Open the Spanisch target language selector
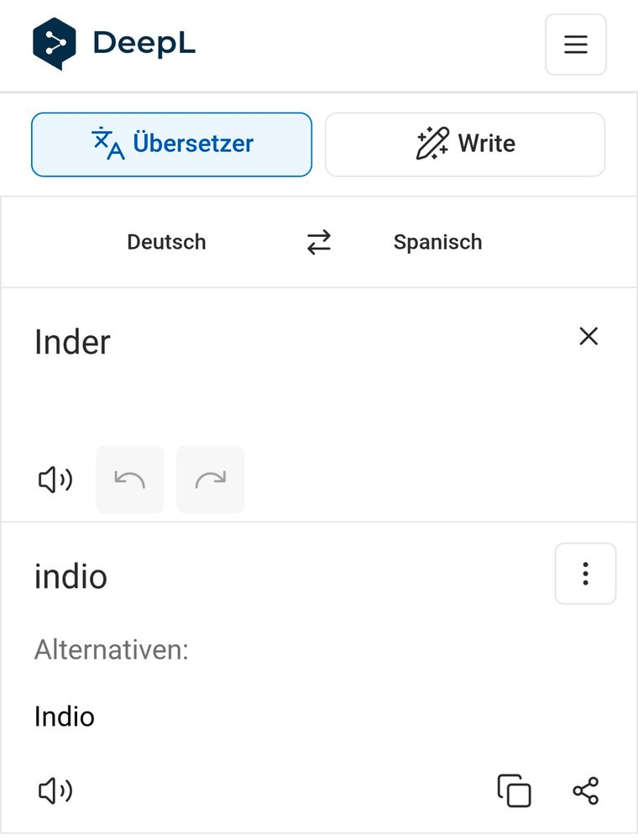 tap(437, 242)
